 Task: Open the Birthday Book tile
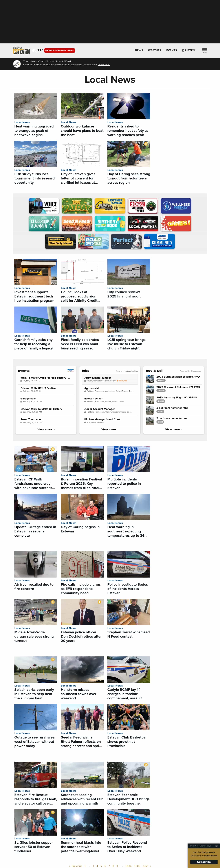tap(110, 224)
